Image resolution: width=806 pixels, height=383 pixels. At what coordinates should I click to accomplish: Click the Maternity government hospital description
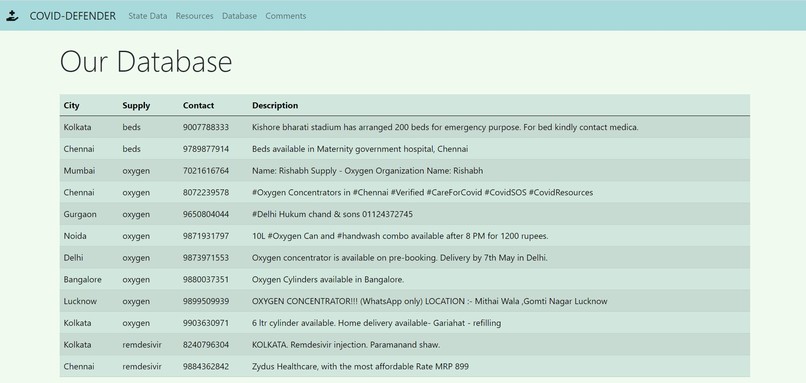pyautogui.click(x=360, y=149)
